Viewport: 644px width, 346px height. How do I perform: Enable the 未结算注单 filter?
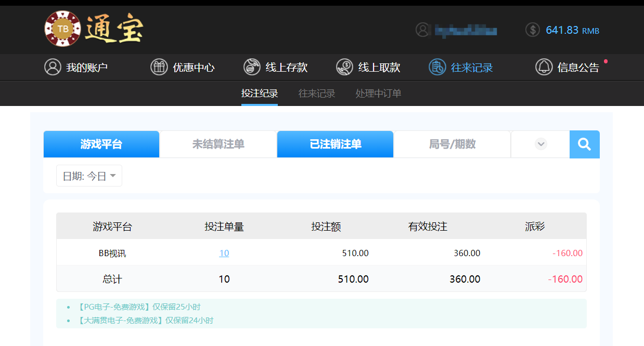pyautogui.click(x=218, y=144)
